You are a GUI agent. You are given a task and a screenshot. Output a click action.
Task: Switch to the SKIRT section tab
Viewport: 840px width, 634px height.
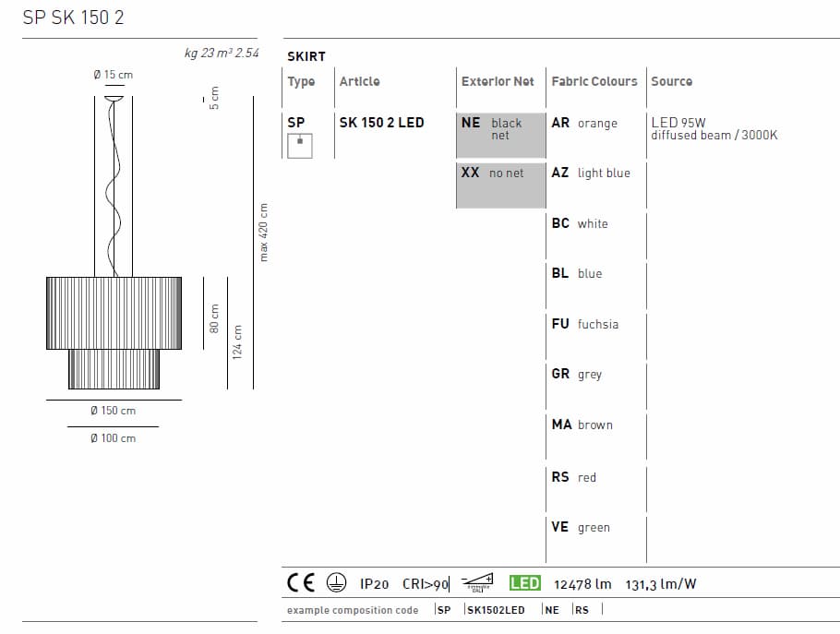click(305, 56)
